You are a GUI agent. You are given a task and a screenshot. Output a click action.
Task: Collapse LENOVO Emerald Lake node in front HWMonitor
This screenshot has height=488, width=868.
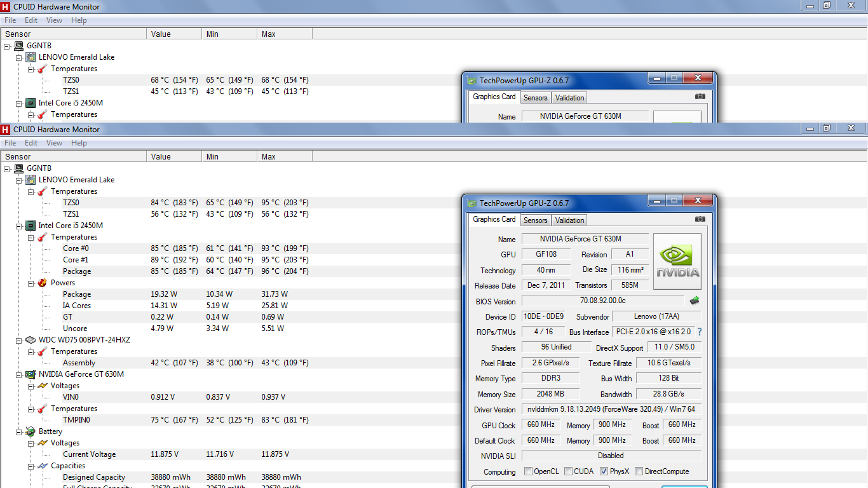click(19, 180)
